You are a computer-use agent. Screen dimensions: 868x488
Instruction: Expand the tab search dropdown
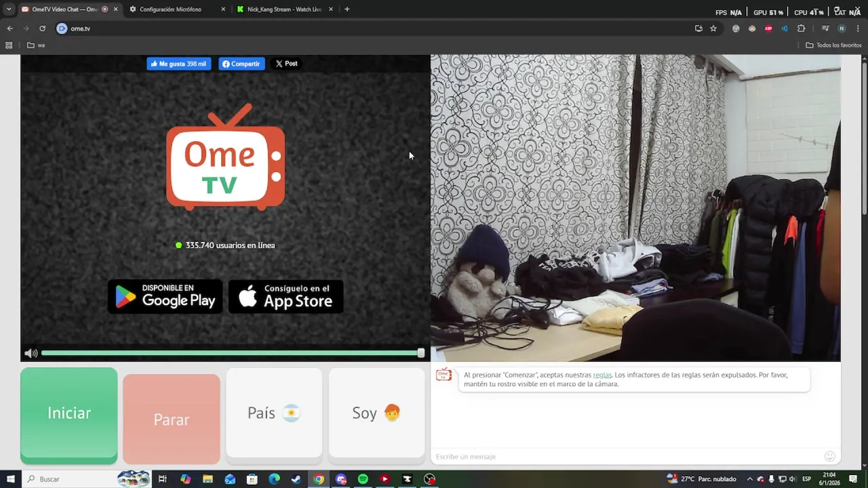tap(9, 9)
